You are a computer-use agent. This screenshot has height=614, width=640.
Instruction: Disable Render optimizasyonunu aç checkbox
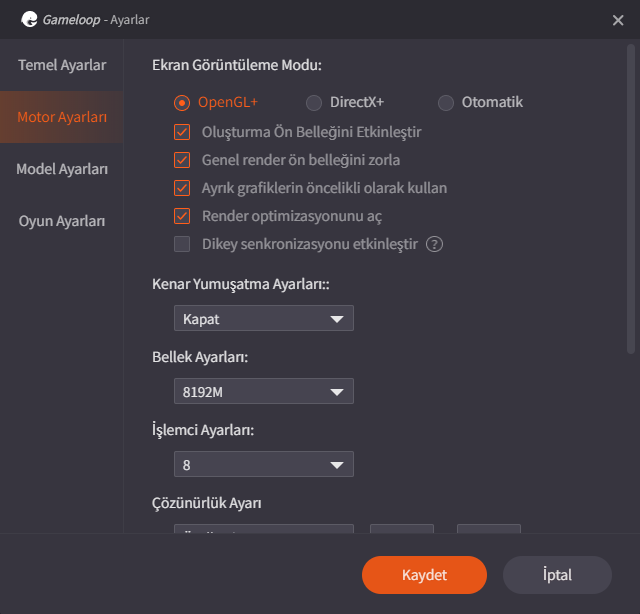pyautogui.click(x=182, y=216)
